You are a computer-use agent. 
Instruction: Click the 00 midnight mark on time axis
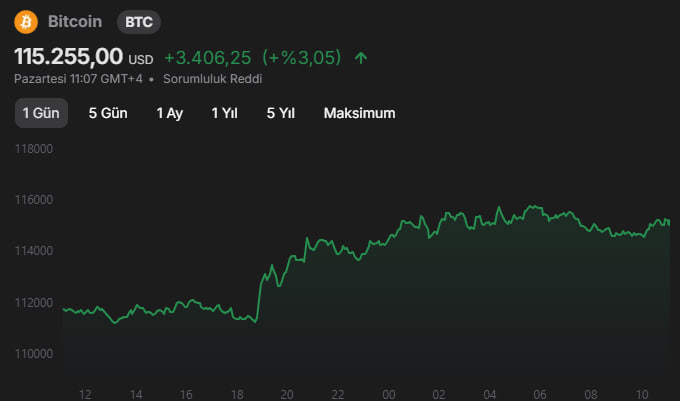[388, 394]
